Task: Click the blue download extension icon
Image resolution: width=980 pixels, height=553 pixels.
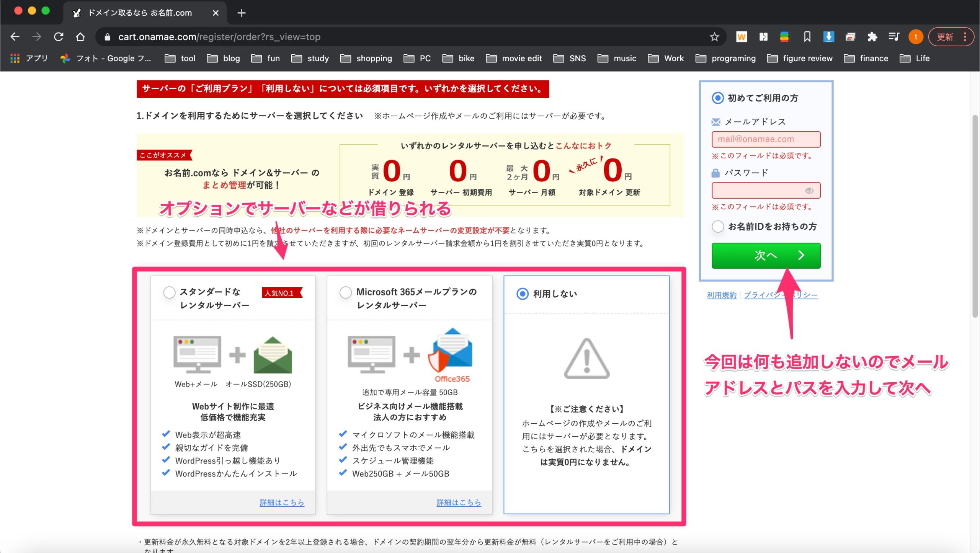Action: point(828,37)
